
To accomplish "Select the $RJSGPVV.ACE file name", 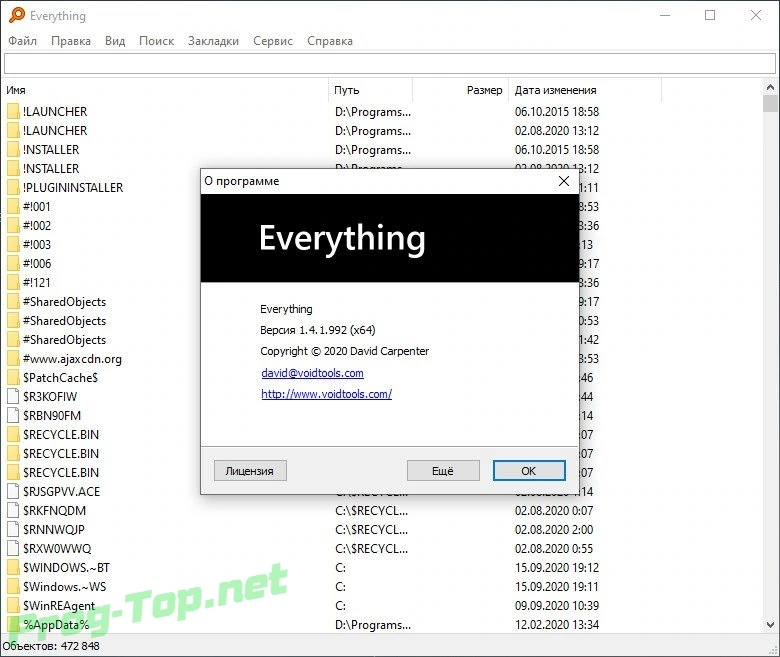I will point(61,491).
